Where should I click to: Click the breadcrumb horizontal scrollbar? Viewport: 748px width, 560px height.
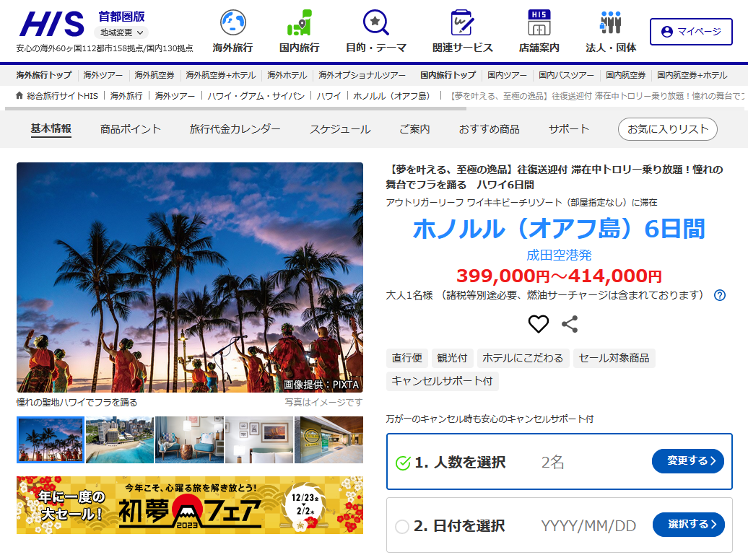236,109
